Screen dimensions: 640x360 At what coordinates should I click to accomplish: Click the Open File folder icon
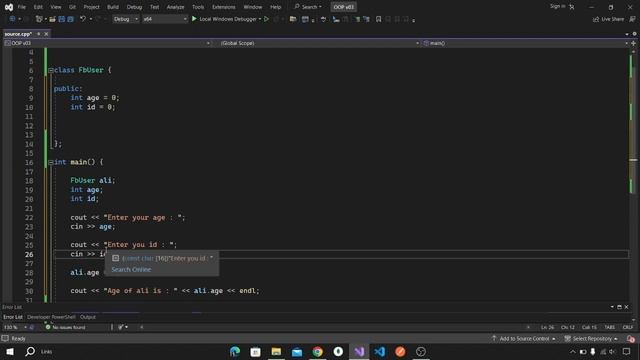53,19
